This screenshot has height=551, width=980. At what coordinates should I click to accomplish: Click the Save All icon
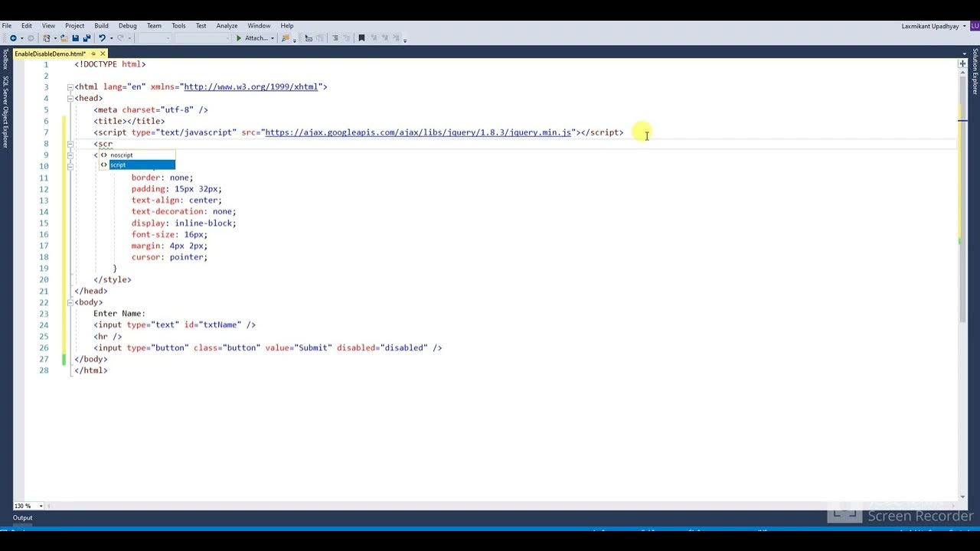click(x=87, y=38)
